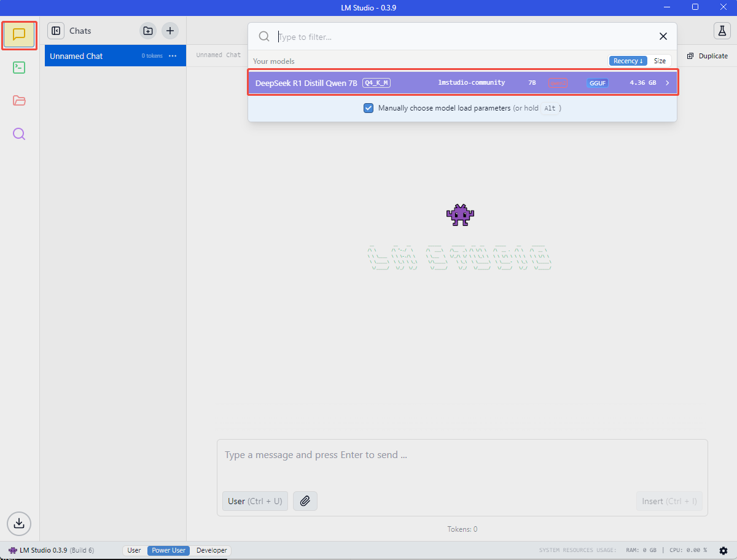The width and height of the screenshot is (737, 560).
Task: Start a new chat with plus button
Action: [x=170, y=31]
